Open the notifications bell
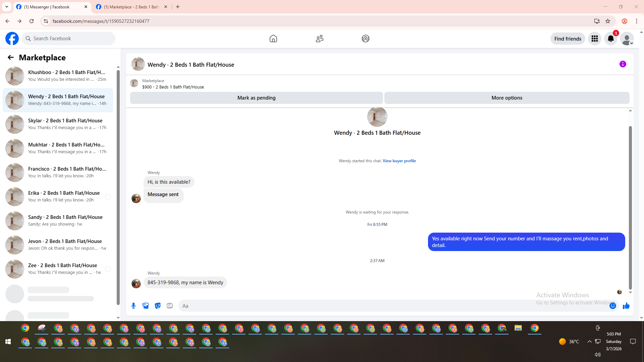644x362 pixels. coord(611,39)
